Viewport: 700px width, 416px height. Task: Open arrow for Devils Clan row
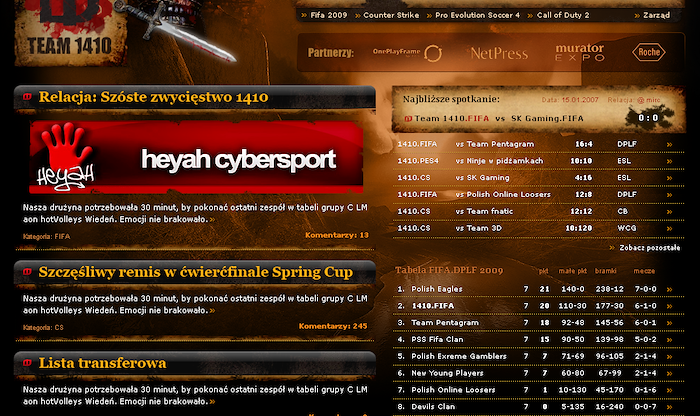[x=669, y=407]
